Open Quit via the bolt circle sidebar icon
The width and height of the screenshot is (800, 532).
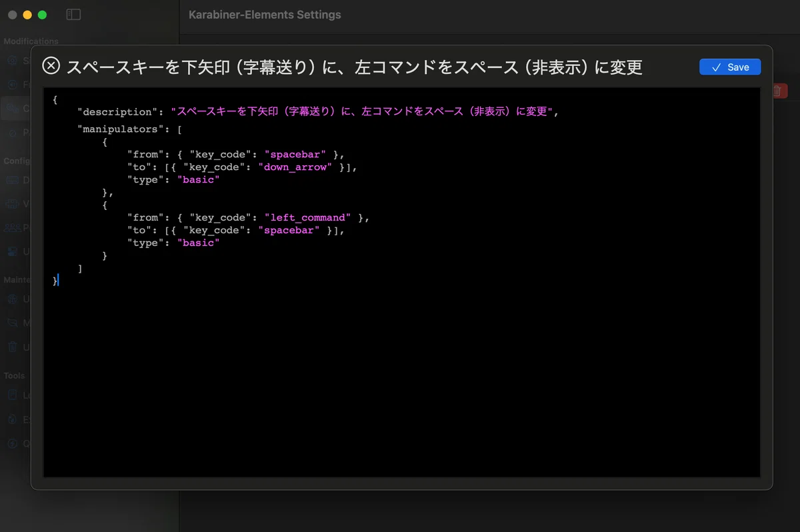tap(13, 443)
